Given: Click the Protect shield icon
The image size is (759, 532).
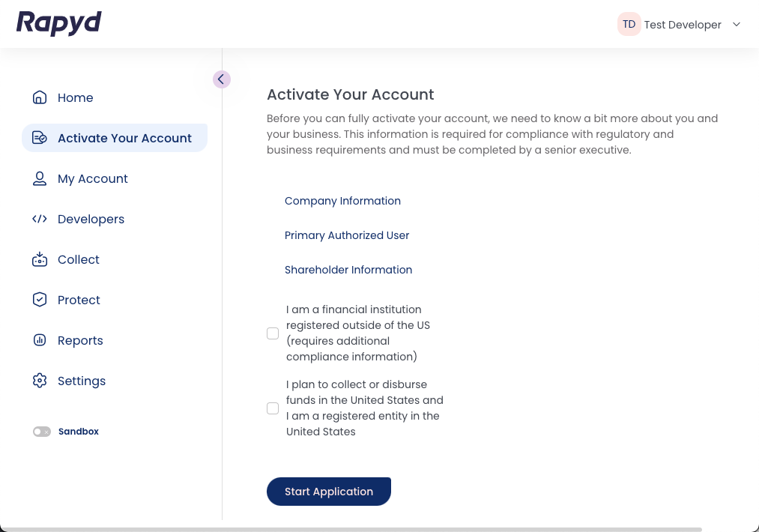Looking at the screenshot, I should 40,300.
